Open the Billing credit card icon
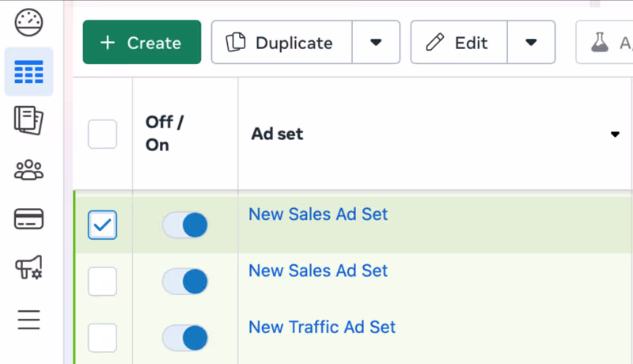This screenshot has width=633, height=364. click(28, 218)
